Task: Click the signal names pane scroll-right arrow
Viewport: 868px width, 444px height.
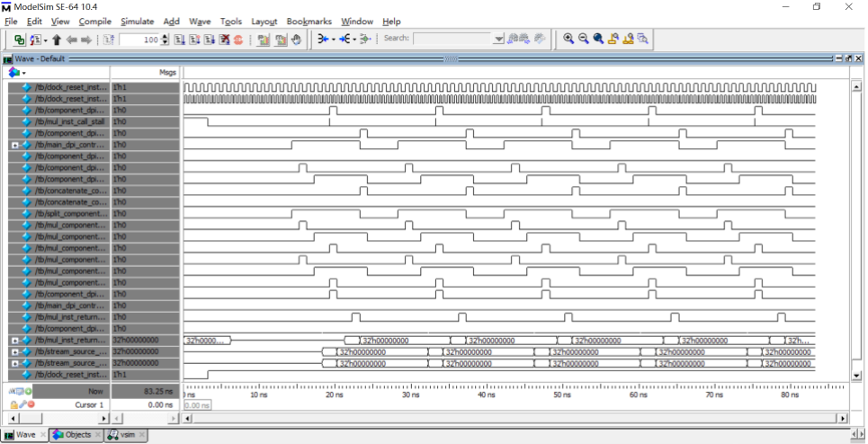Action: [x=103, y=419]
